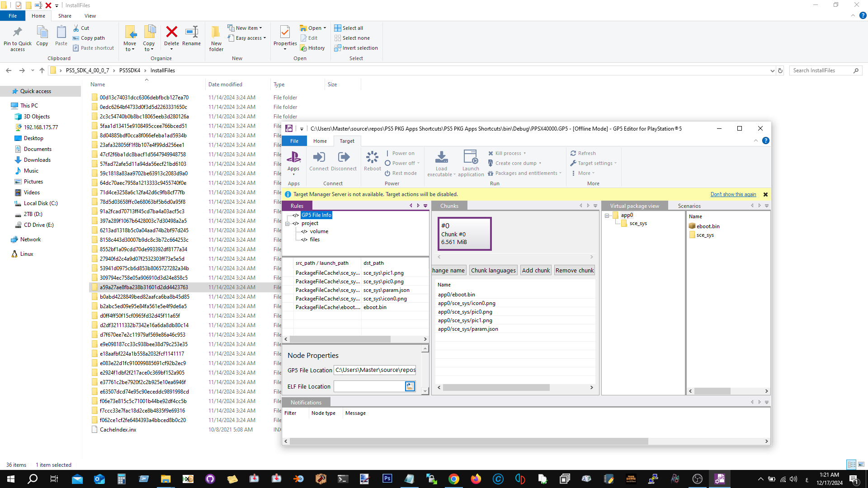Image resolution: width=868 pixels, height=488 pixels.
Task: Click the Reboot icon in Power group
Action: 372,158
